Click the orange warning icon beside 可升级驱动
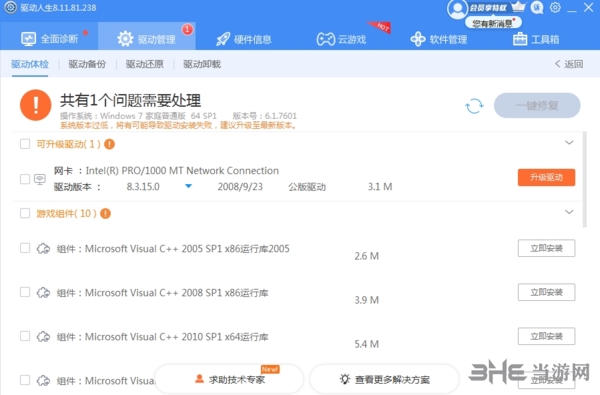The height and width of the screenshot is (395, 600). point(109,144)
